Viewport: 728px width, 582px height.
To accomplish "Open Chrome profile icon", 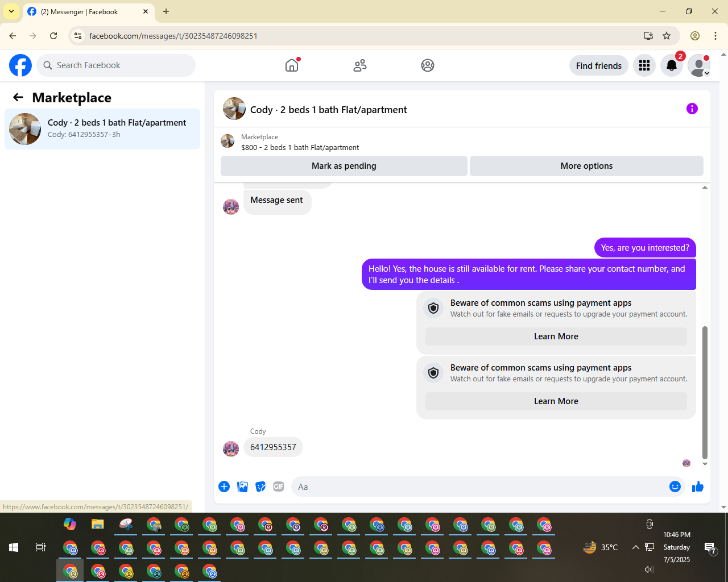I will pyautogui.click(x=695, y=36).
